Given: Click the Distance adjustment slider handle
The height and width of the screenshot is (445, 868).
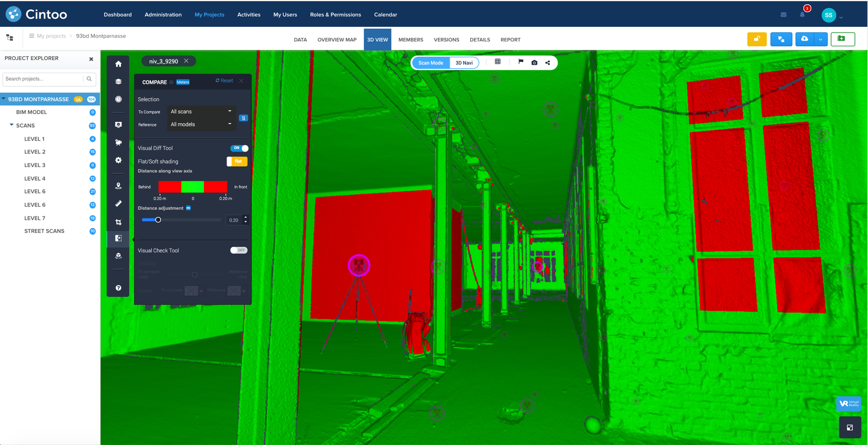Looking at the screenshot, I should 158,220.
